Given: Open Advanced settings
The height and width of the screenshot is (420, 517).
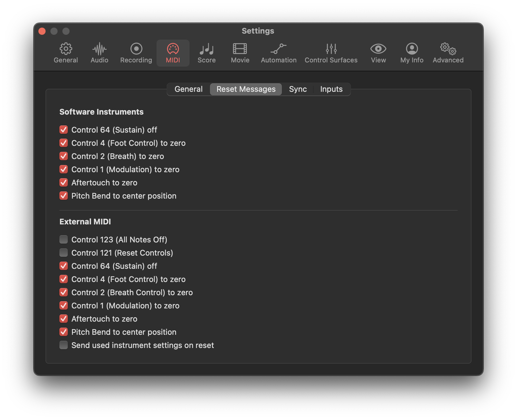Looking at the screenshot, I should (448, 52).
